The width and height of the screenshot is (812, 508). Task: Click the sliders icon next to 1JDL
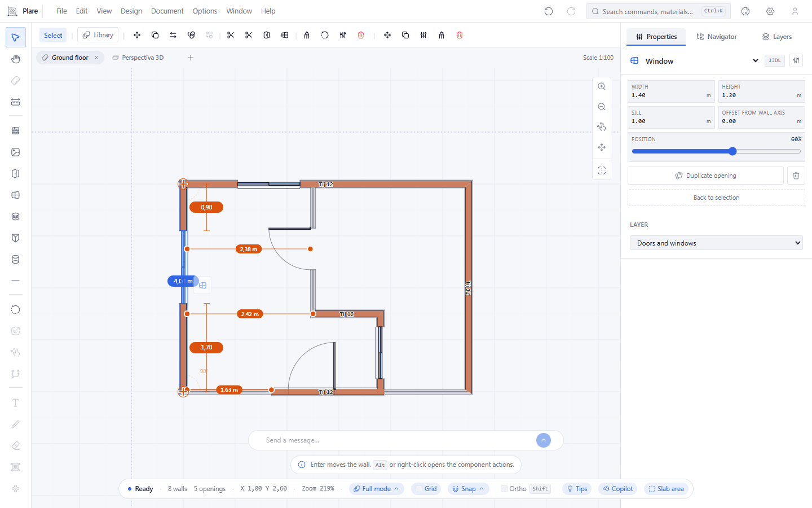pyautogui.click(x=796, y=60)
